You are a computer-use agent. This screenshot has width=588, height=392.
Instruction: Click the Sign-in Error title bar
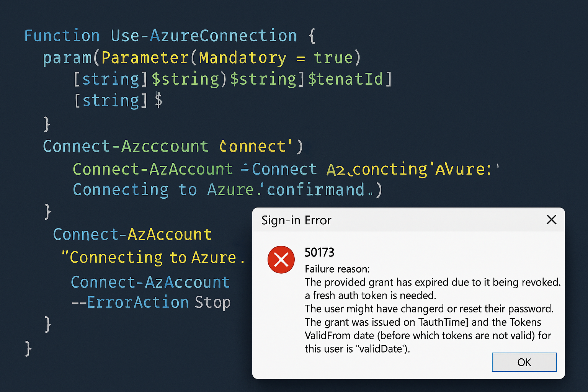(x=383, y=220)
